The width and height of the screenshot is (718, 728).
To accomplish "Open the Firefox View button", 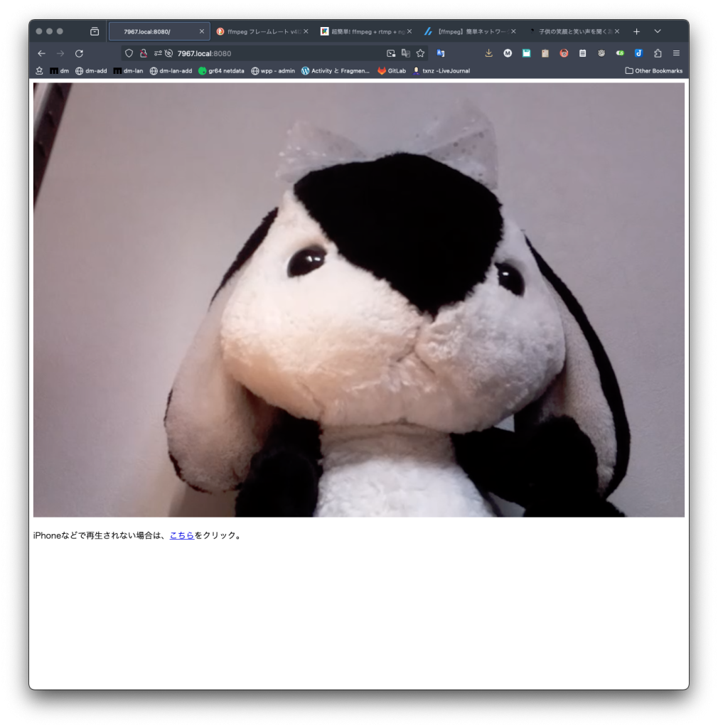I will 95,31.
